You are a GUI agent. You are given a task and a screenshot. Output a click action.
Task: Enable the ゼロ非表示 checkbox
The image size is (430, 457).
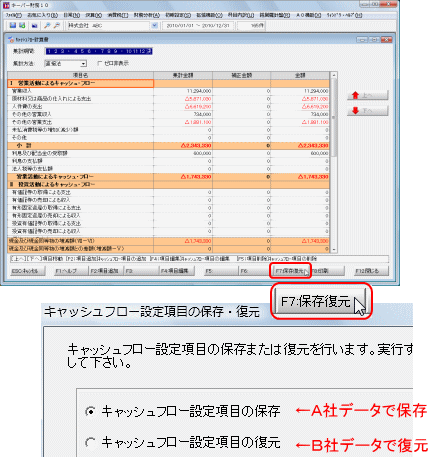point(100,63)
